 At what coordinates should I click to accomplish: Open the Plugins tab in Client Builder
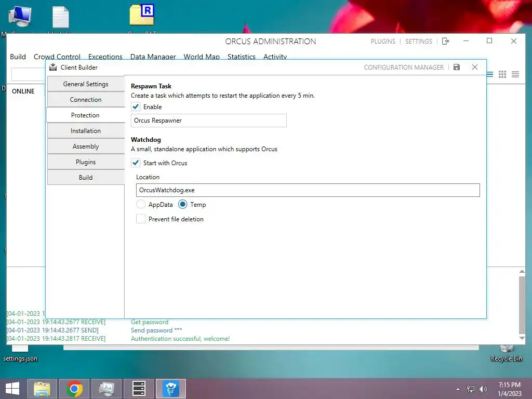coord(86,162)
